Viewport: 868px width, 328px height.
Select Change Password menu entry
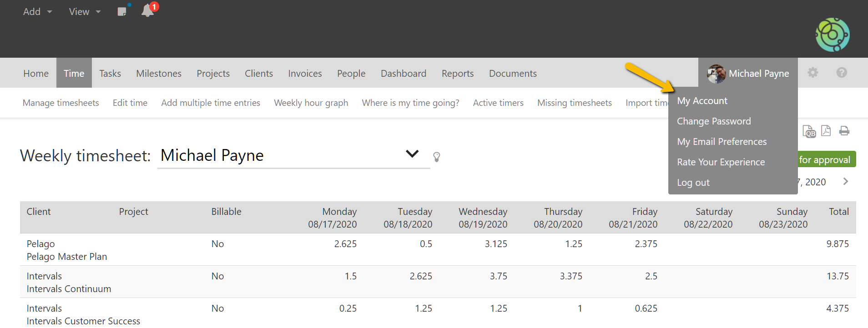713,121
